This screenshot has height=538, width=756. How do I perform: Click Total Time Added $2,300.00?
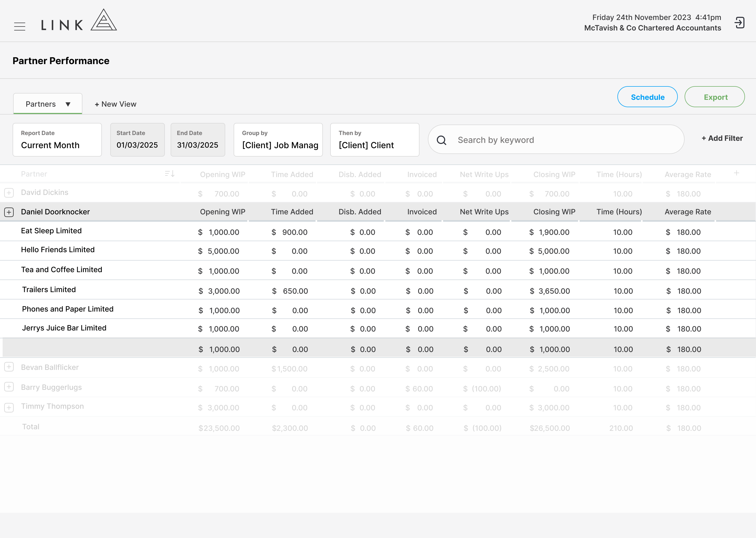[290, 428]
